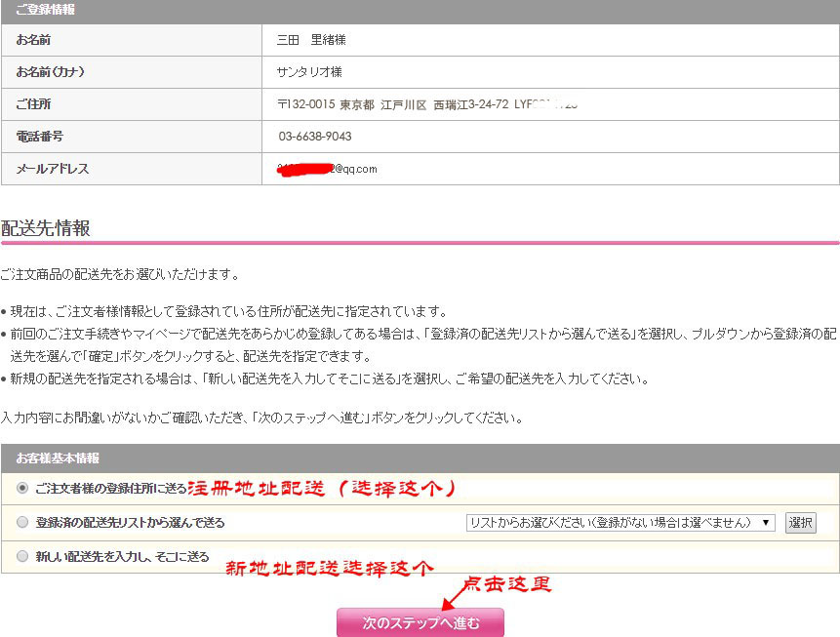Click the @qq.com email address value
This screenshot has height=637, width=840.
[328, 169]
